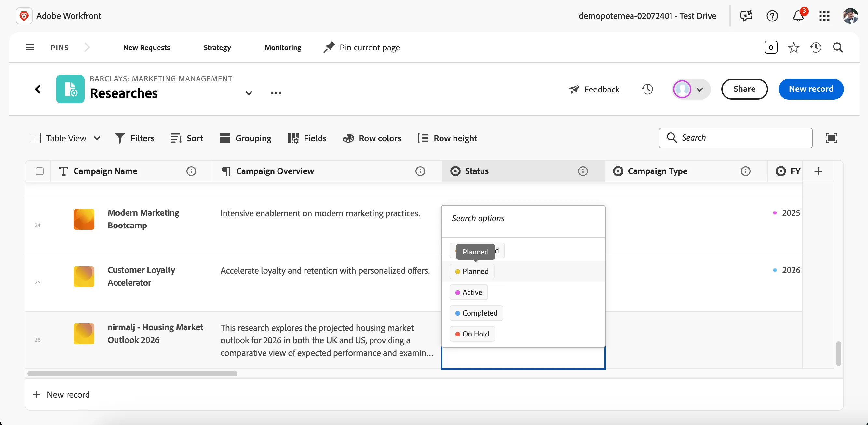The image size is (868, 425).
Task: Click Pin current page
Action: point(361,48)
